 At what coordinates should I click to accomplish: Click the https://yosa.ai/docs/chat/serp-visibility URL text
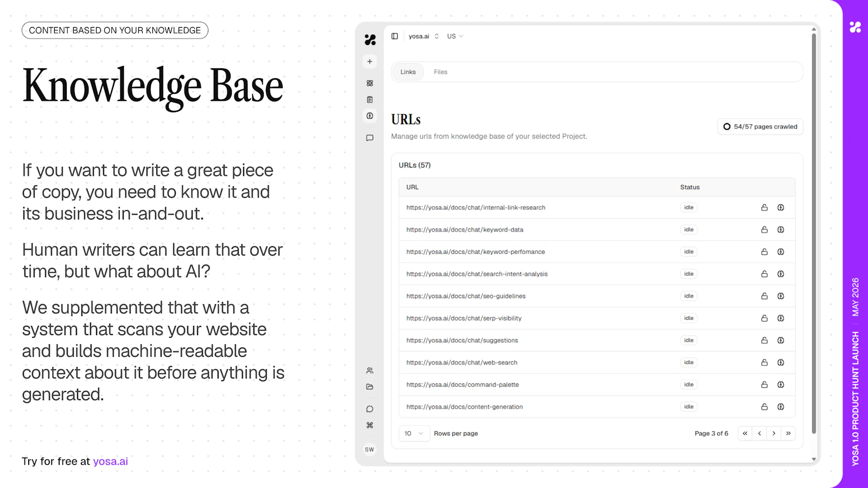pos(464,318)
